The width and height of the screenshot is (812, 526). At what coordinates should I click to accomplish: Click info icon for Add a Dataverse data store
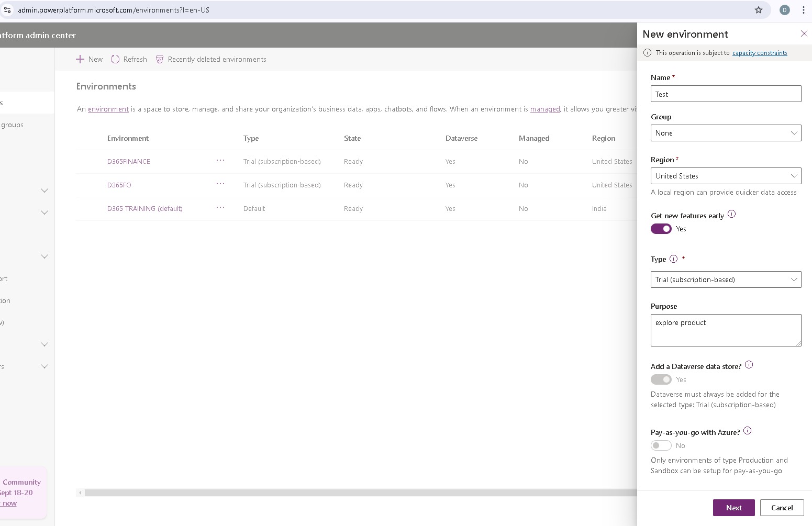pyautogui.click(x=749, y=365)
